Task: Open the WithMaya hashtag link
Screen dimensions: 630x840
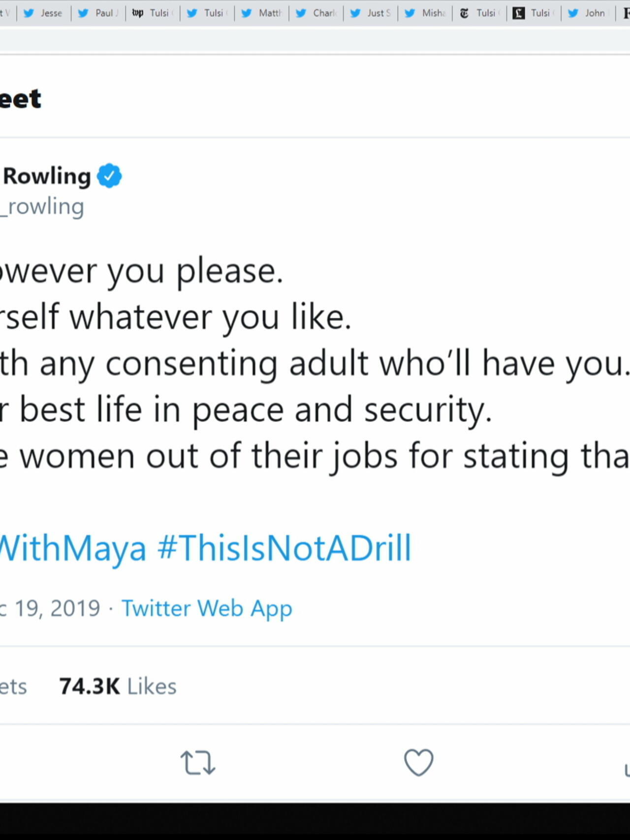Action: pos(72,548)
